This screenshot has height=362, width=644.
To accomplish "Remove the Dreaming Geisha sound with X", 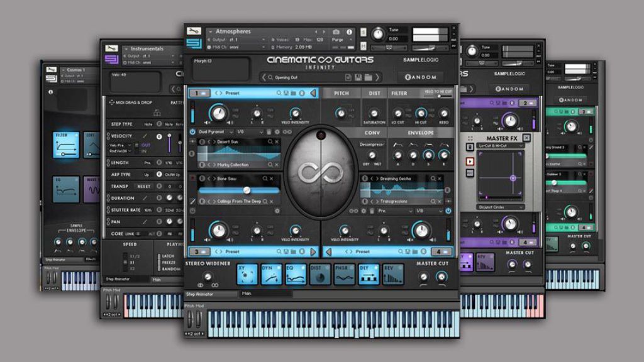I will [x=440, y=178].
